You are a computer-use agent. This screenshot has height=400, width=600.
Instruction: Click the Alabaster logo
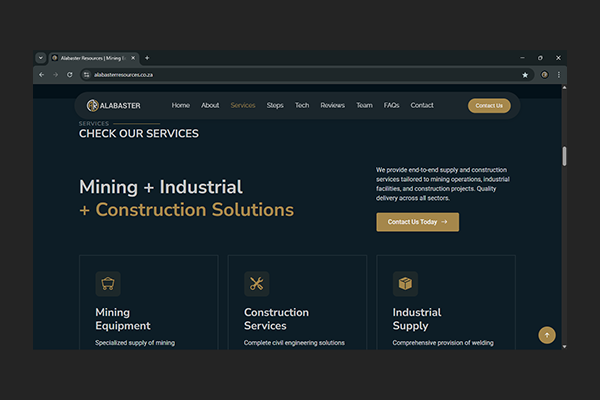114,105
